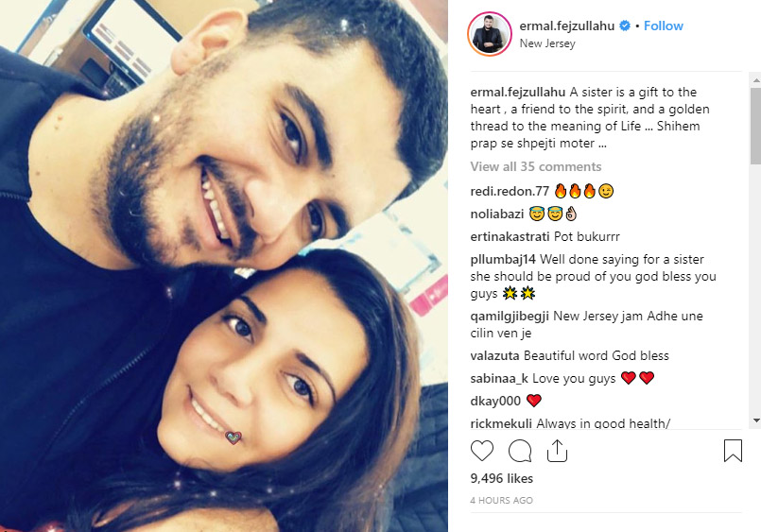View all 35 comments
Image resolution: width=761 pixels, height=532 pixels.
(536, 166)
